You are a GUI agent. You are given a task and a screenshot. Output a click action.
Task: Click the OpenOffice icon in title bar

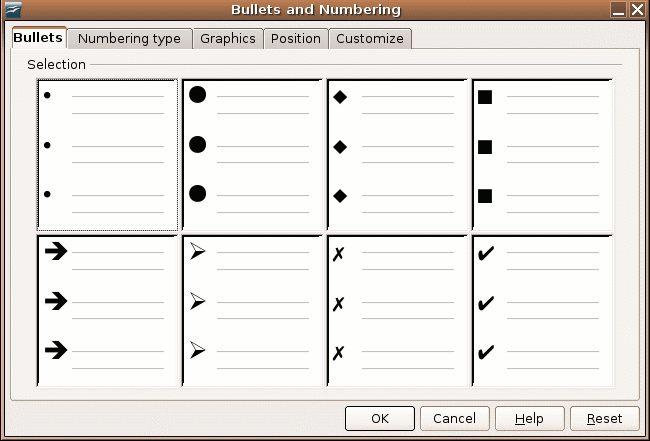[x=13, y=10]
